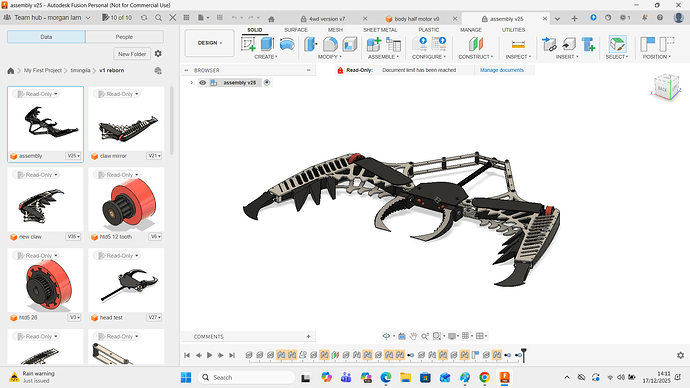Open the Assemble dropdown menu
690x388 pixels.
click(x=383, y=57)
